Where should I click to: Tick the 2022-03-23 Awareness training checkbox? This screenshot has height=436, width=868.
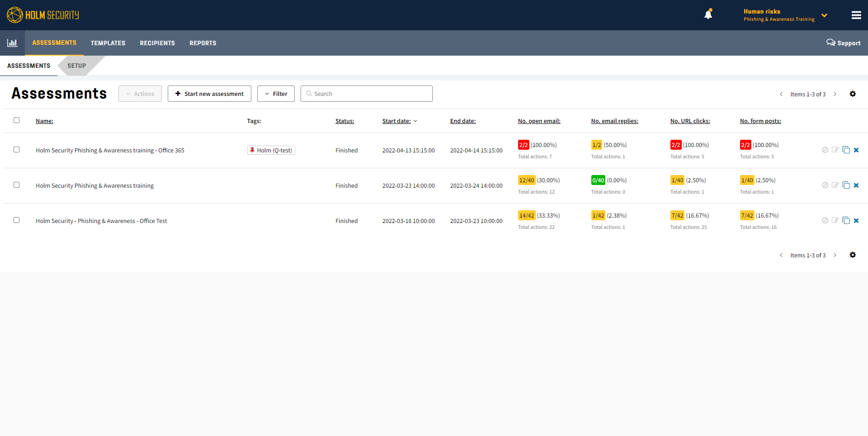(17, 185)
